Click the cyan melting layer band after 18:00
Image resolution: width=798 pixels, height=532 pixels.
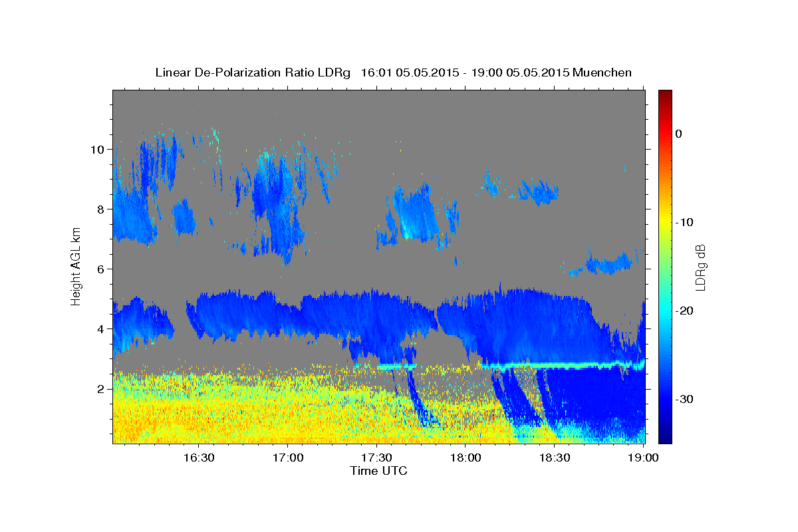point(562,365)
